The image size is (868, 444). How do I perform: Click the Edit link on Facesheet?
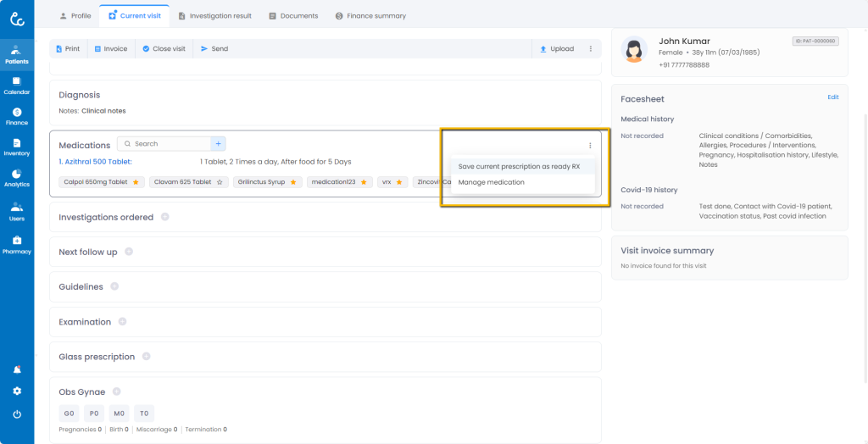(832, 97)
